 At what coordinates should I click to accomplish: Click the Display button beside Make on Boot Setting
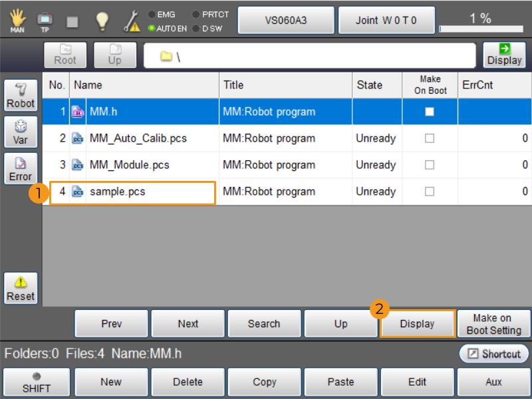tap(418, 324)
